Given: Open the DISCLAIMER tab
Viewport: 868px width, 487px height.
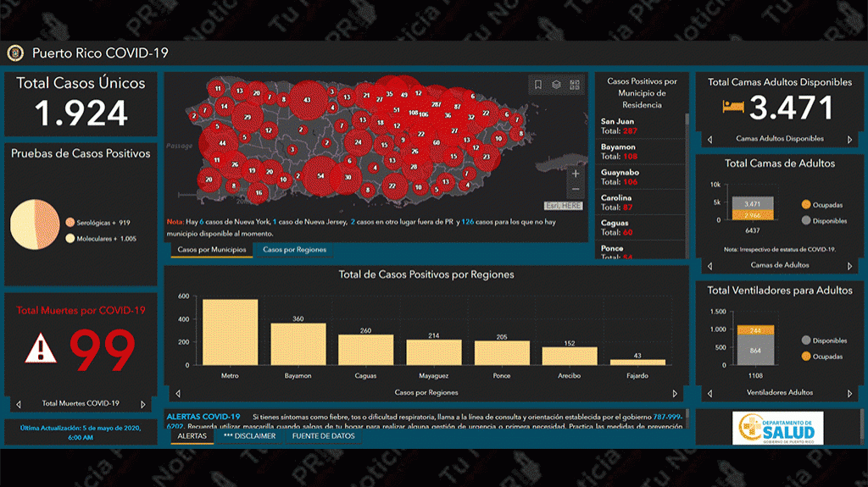Looking at the screenshot, I should tap(249, 436).
